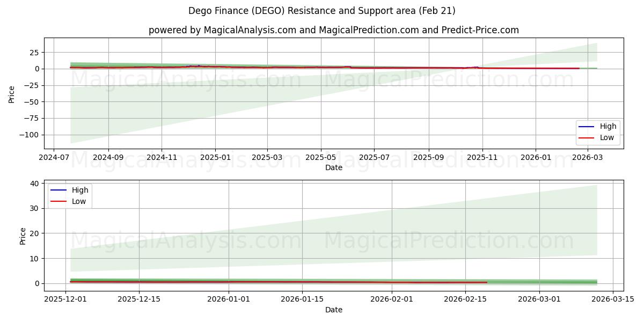Viewport: 644px width, 322px height.
Task: Click the lower chart price tick 20
Action: point(35,233)
